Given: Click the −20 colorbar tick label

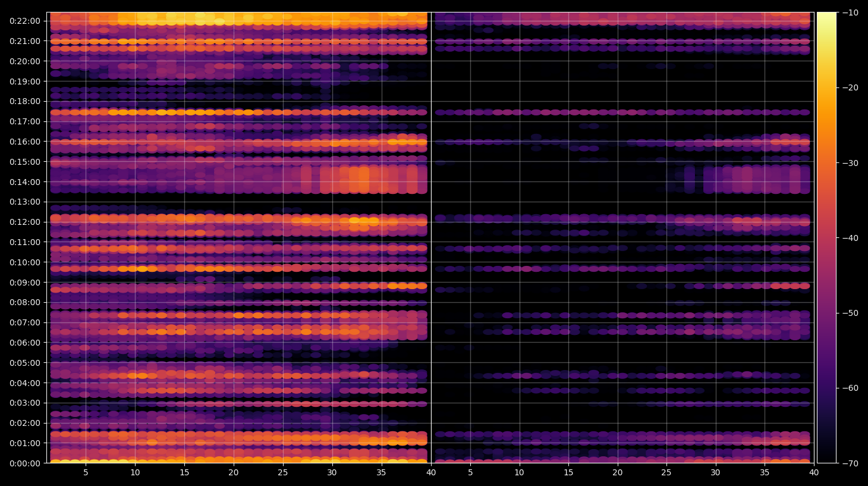Looking at the screenshot, I should [851, 87].
